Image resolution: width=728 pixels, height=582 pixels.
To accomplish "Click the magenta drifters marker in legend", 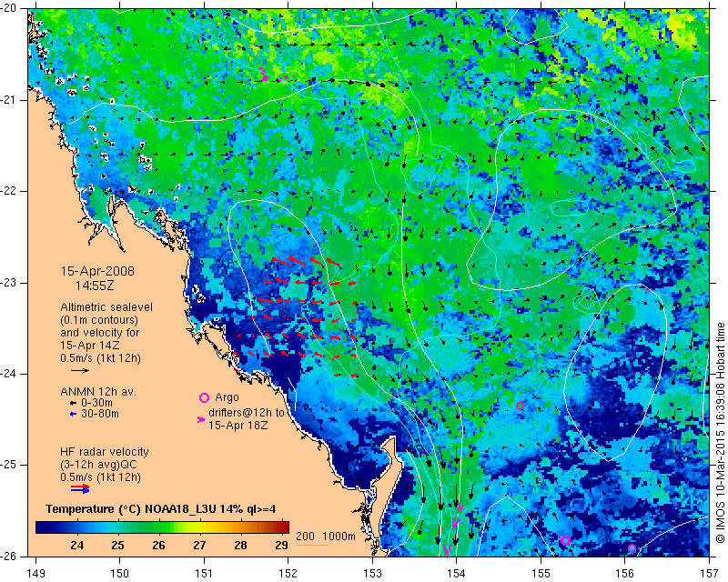I will click(201, 419).
